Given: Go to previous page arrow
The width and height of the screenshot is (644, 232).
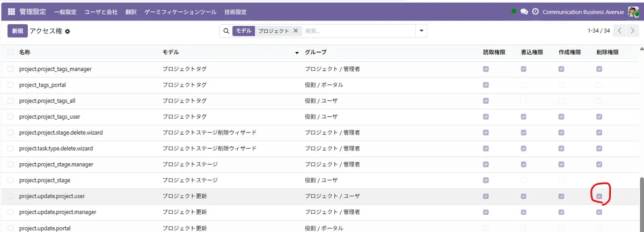Looking at the screenshot, I should pyautogui.click(x=620, y=31).
